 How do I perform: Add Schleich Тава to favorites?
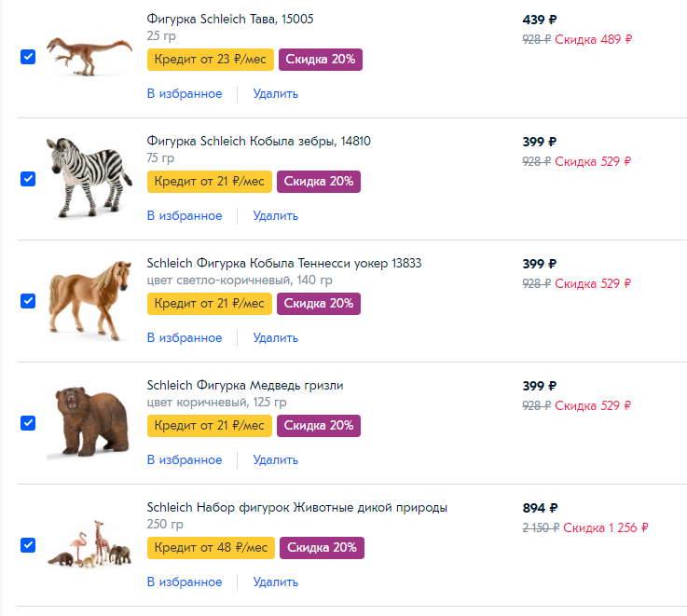coord(185,93)
